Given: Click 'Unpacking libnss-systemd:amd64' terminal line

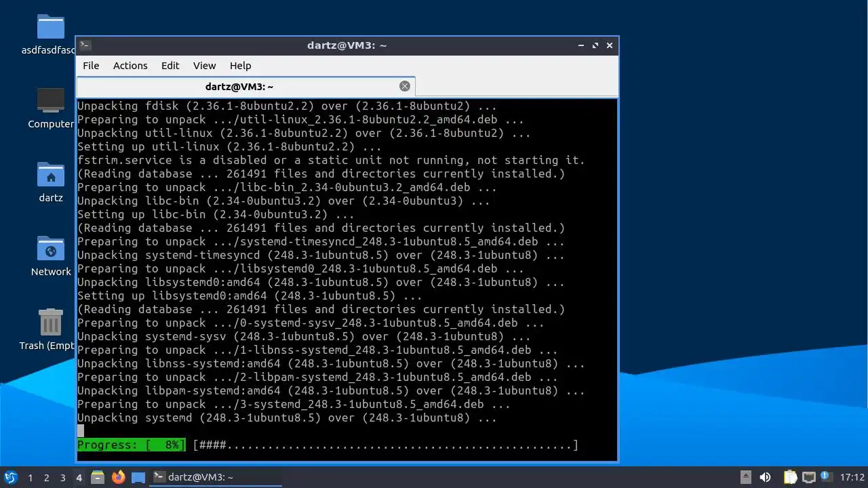Looking at the screenshot, I should [x=331, y=364].
